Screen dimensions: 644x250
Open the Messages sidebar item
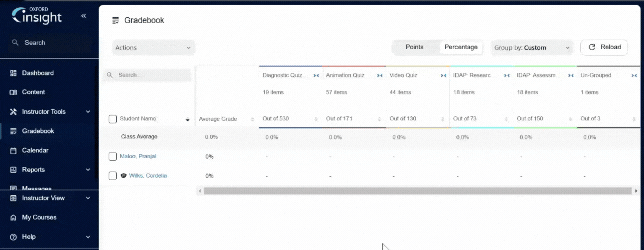37,188
